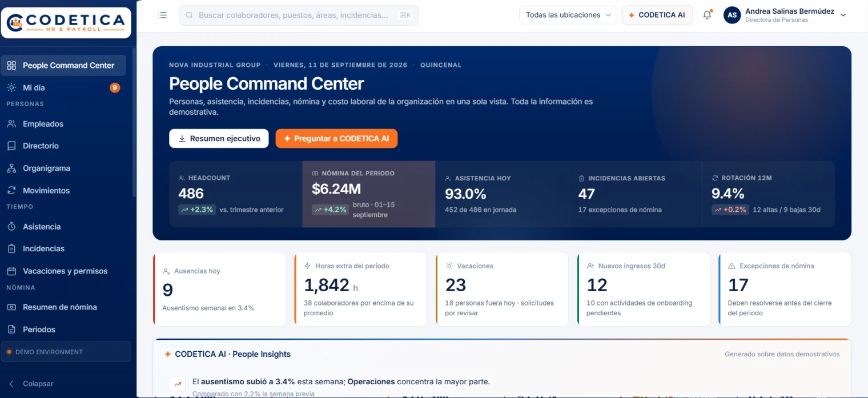Open Periodos page

pyautogui.click(x=63, y=329)
